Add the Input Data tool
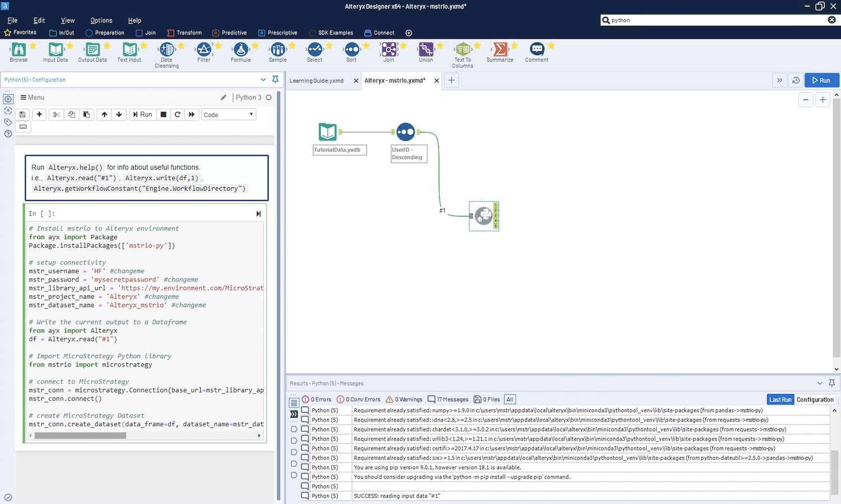 pyautogui.click(x=55, y=50)
